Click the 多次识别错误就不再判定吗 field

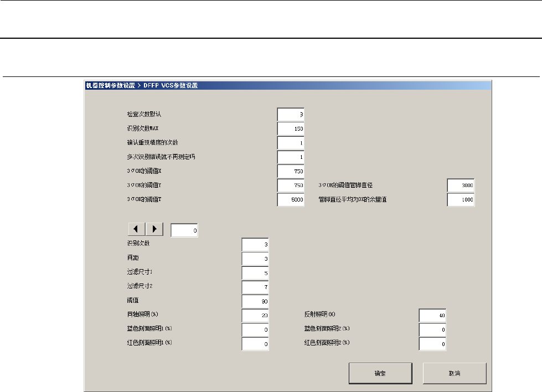click(291, 157)
